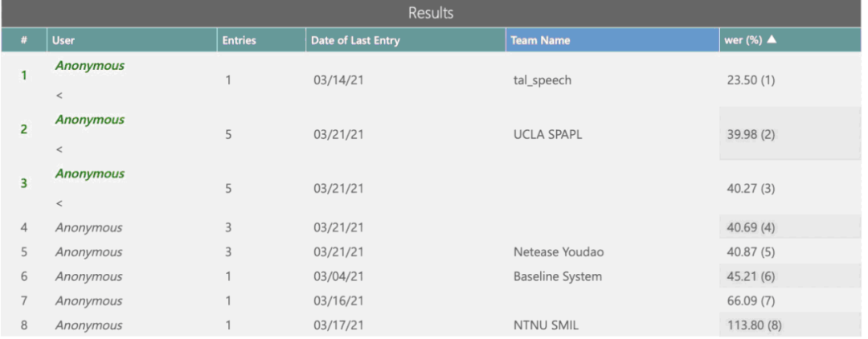Click the '<' symbol under the rank 3 user
This screenshot has height=339, width=868.
click(59, 204)
